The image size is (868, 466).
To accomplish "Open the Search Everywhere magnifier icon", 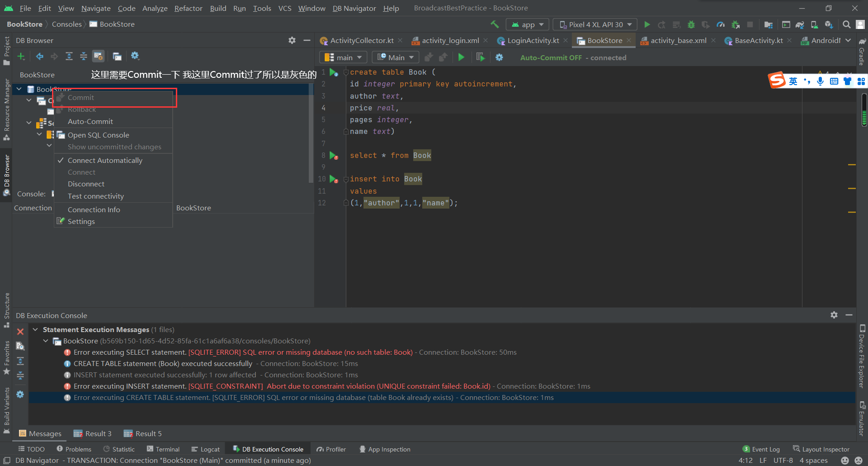I will (x=846, y=24).
